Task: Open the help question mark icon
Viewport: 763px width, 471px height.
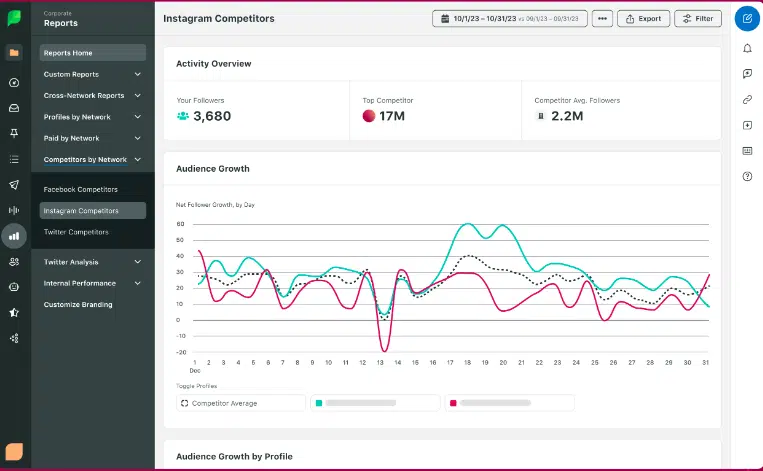Action: coord(747,176)
